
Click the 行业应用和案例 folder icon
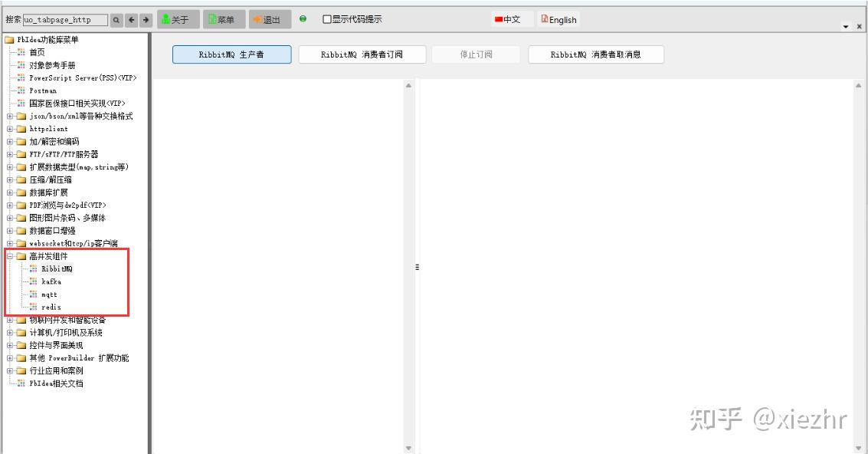pos(21,371)
